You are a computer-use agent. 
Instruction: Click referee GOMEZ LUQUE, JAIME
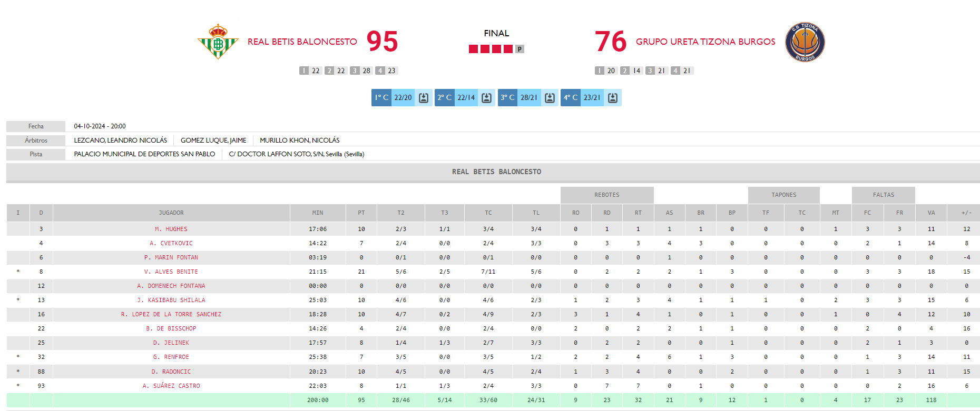click(x=213, y=141)
